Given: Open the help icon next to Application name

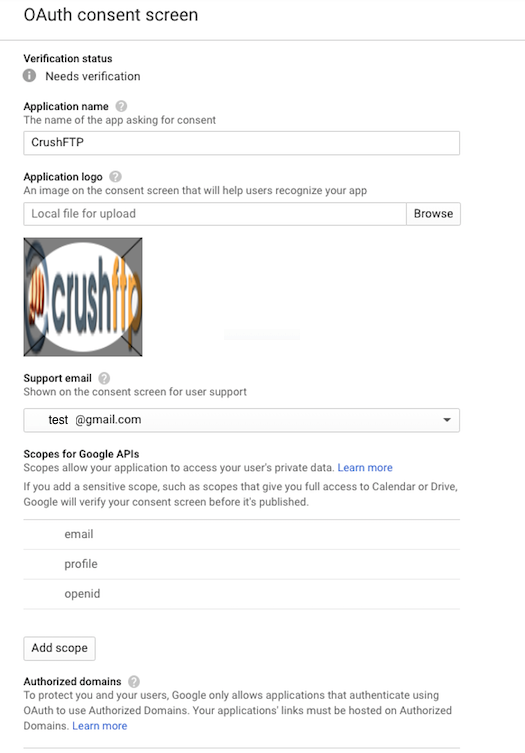Looking at the screenshot, I should click(x=122, y=106).
